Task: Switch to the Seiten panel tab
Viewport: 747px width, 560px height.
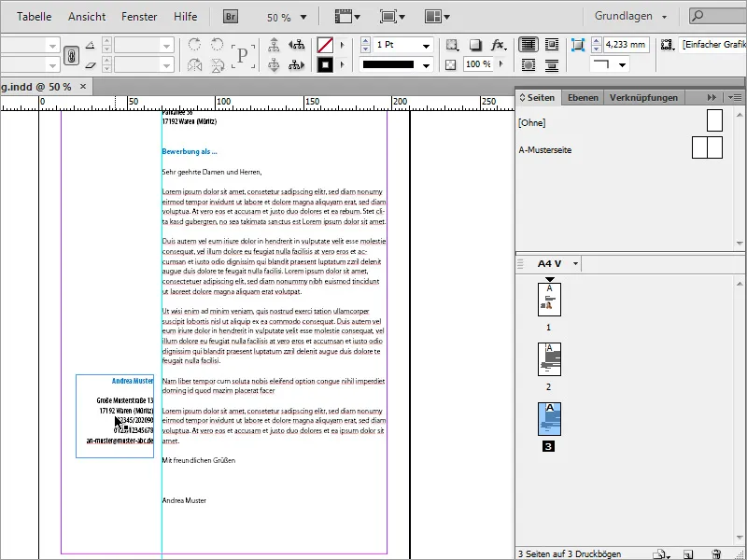Action: tap(537, 98)
